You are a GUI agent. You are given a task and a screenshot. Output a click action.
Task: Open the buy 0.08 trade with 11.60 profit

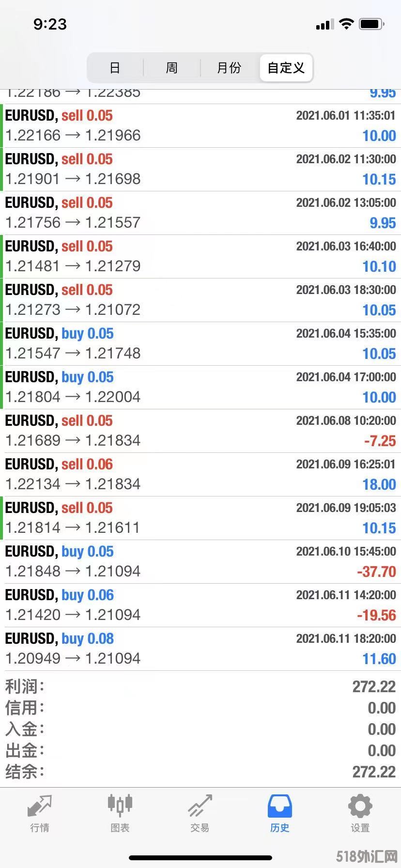200,649
